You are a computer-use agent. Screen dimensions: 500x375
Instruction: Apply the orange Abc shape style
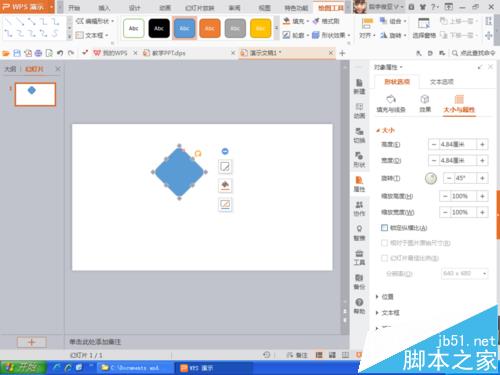point(210,28)
